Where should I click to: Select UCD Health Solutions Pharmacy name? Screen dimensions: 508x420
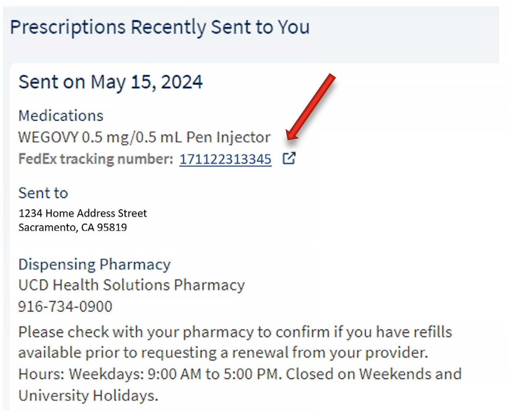pyautogui.click(x=131, y=284)
